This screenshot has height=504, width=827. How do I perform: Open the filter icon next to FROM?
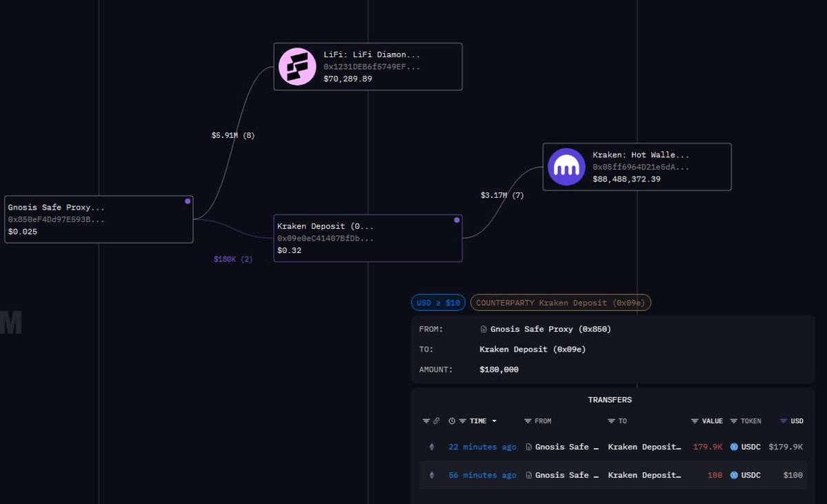528,421
